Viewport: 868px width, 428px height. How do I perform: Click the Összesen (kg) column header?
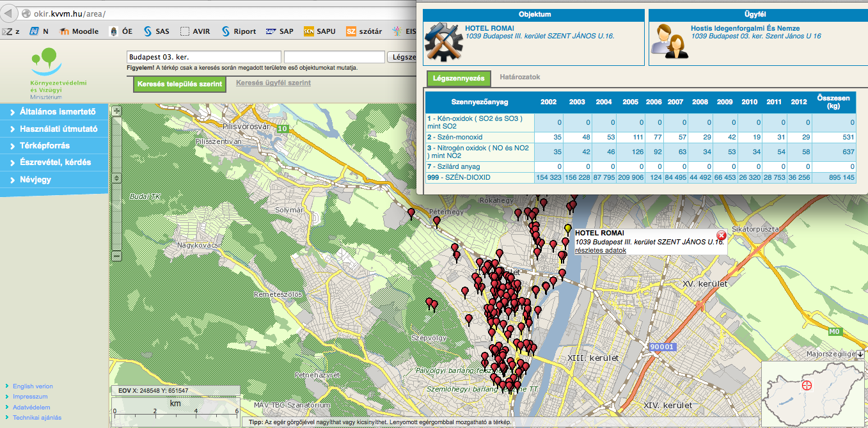click(x=833, y=102)
